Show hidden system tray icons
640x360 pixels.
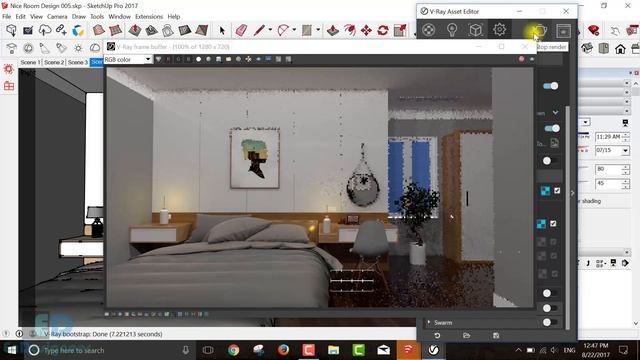[x=518, y=350]
